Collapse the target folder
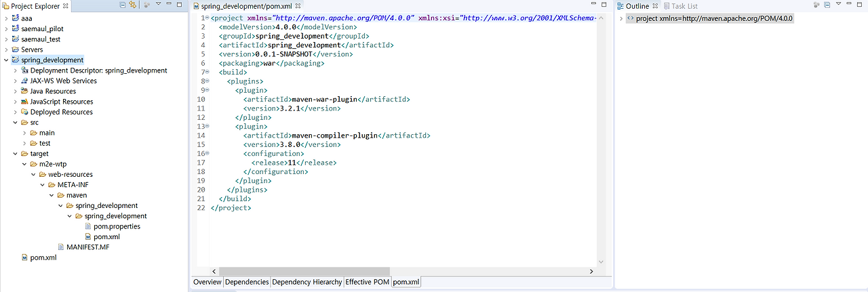The width and height of the screenshot is (868, 292). click(15, 154)
